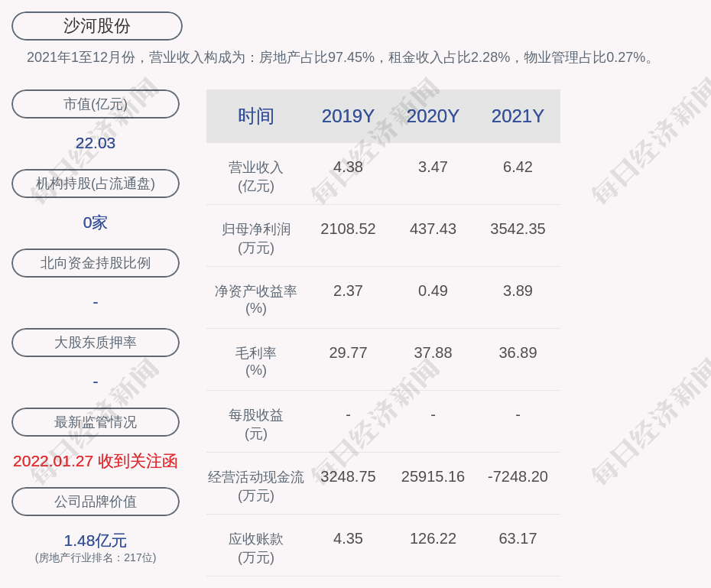Click the 毛利率 row label
Image resolution: width=711 pixels, height=588 pixels.
click(x=256, y=361)
